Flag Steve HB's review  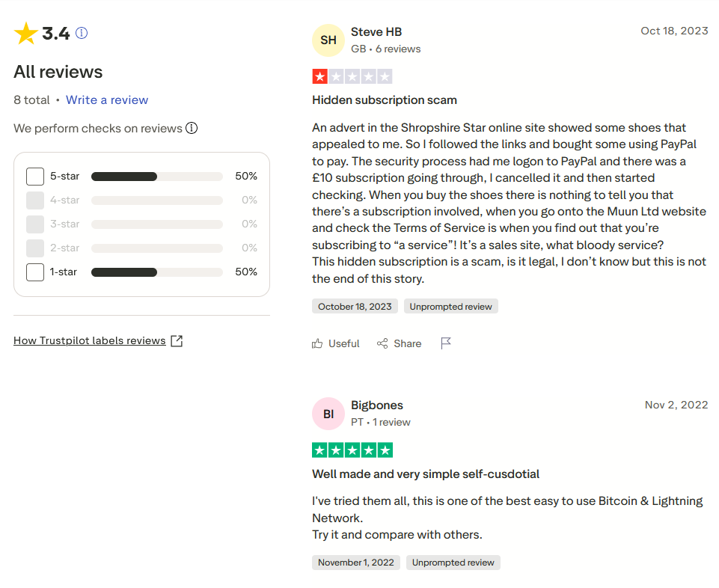tap(446, 343)
